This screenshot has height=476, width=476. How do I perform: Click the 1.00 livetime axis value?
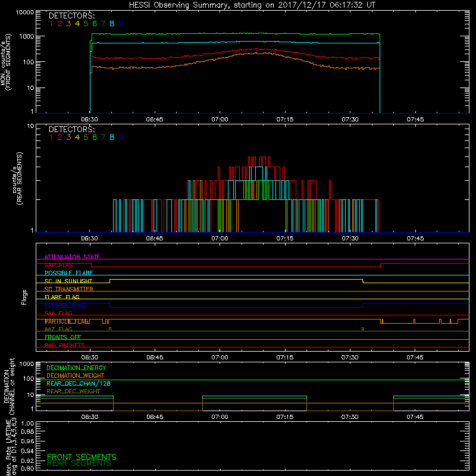[x=27, y=423]
